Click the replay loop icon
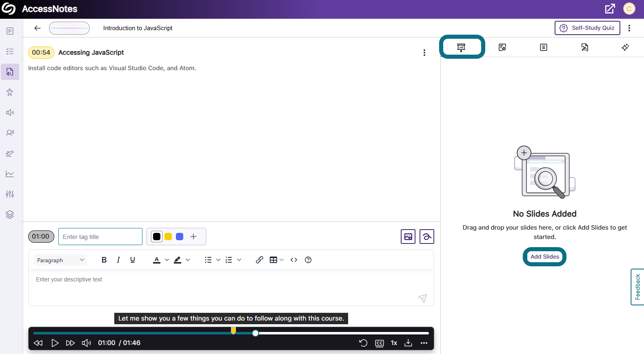This screenshot has height=354, width=644. point(363,343)
